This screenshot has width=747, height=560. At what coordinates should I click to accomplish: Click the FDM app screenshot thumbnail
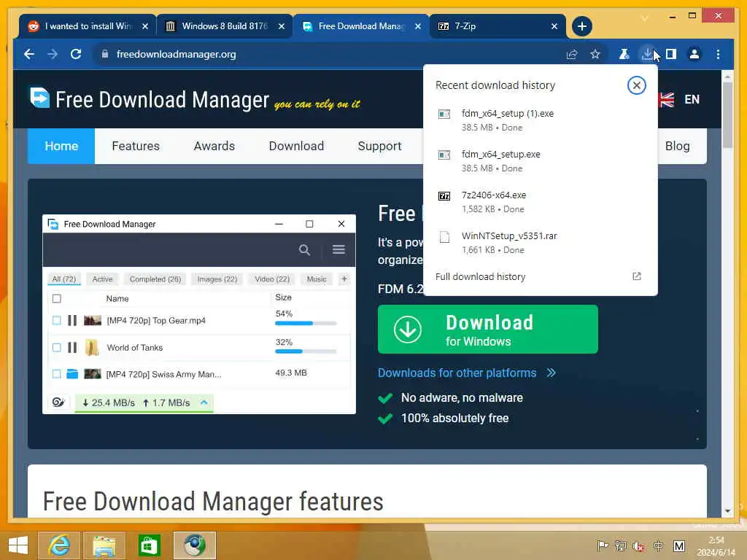tap(199, 314)
